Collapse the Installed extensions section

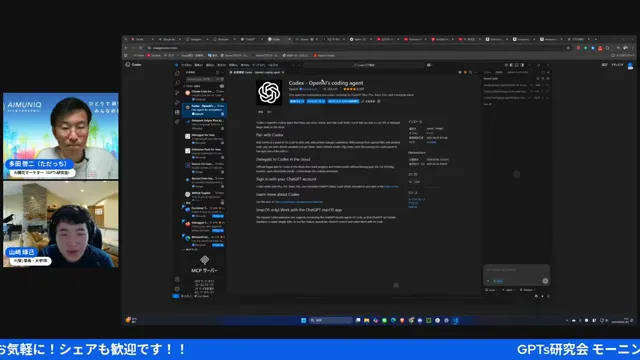(x=202, y=86)
